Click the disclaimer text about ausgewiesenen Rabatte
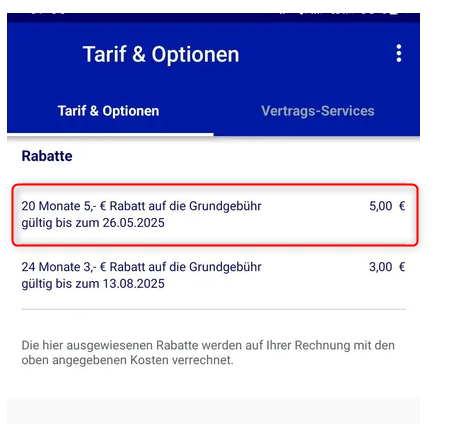The image size is (455, 432). point(208,353)
